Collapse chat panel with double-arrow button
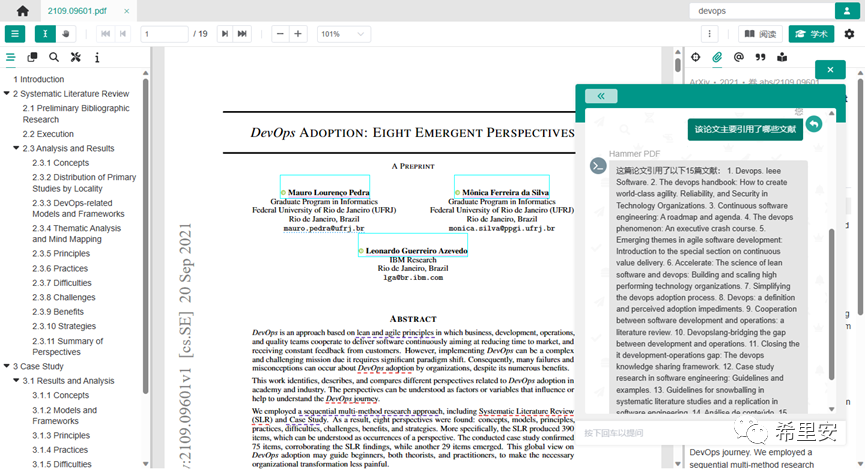 coord(601,96)
